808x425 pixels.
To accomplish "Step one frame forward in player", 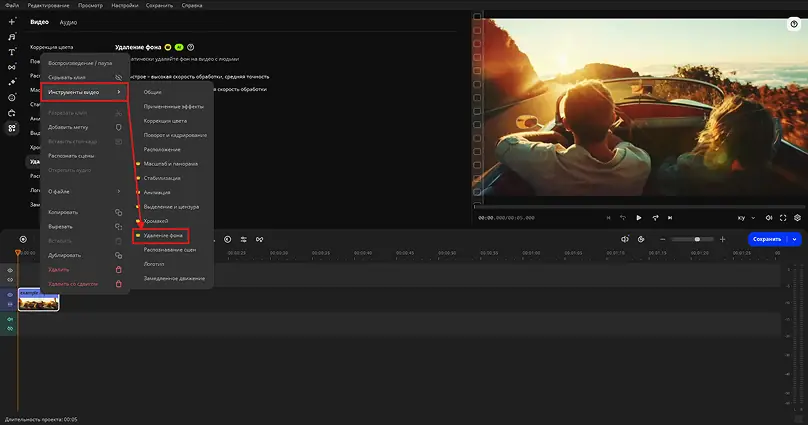I will (655, 218).
